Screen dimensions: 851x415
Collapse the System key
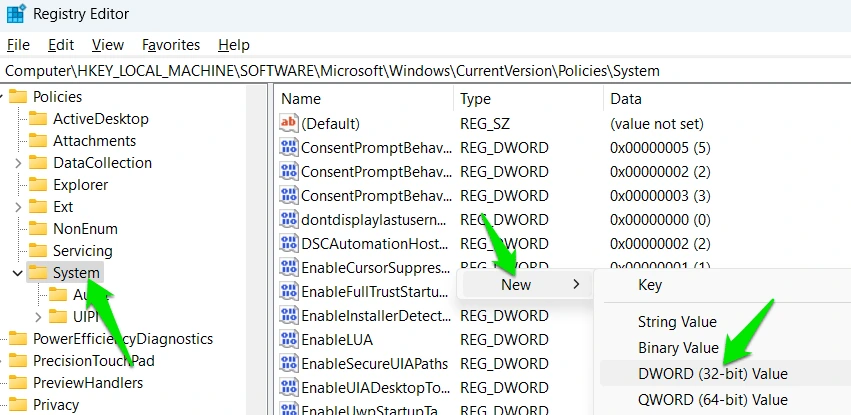(19, 273)
